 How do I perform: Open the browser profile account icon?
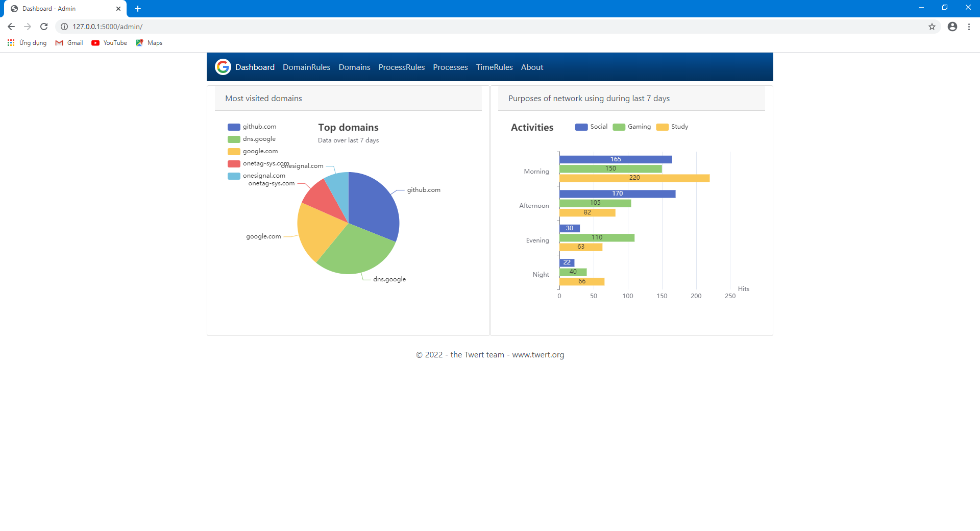pos(952,27)
